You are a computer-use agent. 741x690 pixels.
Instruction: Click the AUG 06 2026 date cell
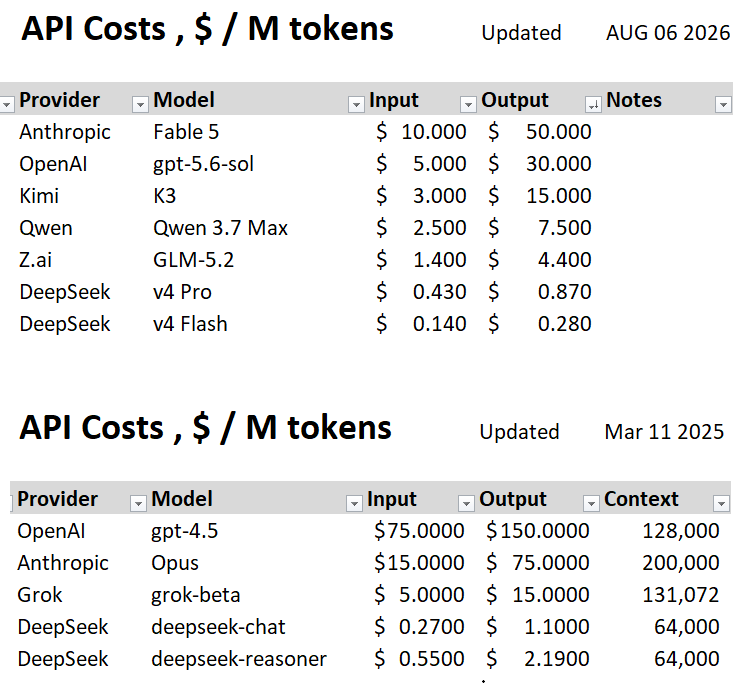[x=668, y=33]
